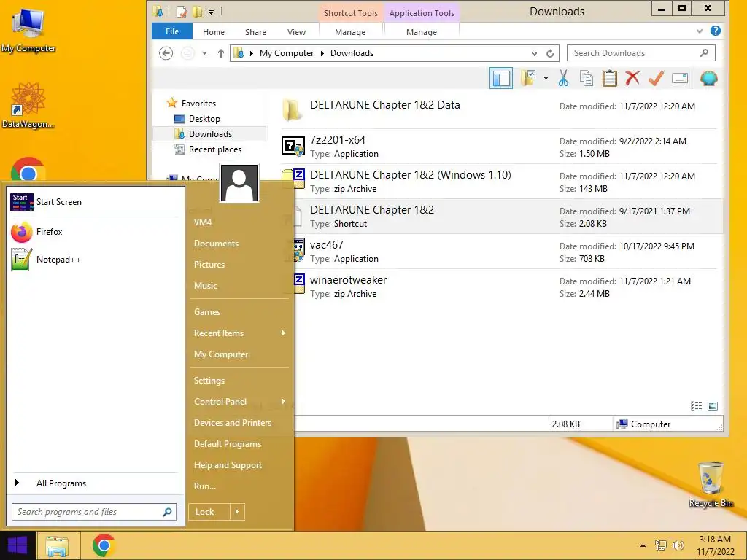Viewport: 747px width, 560px height.
Task: Switch to the Home ribbon tab
Action: [214, 32]
